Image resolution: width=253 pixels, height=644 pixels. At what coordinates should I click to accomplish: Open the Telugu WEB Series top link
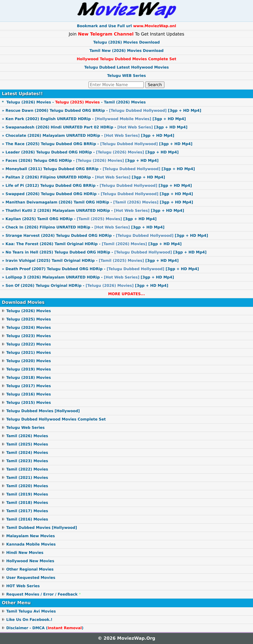pos(126,75)
